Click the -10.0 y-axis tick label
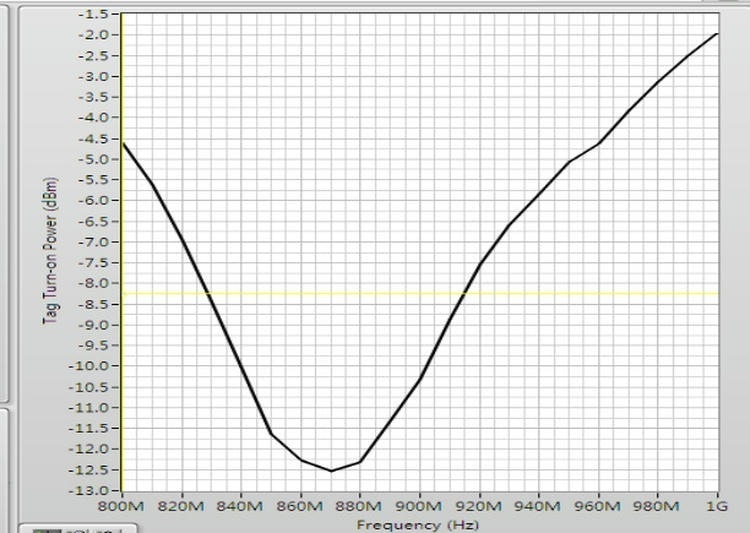750x533 pixels. click(x=90, y=366)
